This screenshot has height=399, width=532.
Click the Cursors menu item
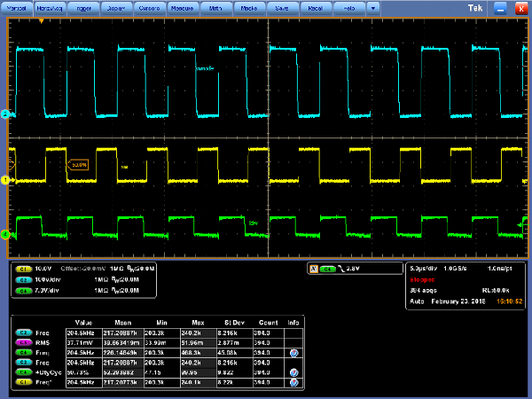point(148,7)
